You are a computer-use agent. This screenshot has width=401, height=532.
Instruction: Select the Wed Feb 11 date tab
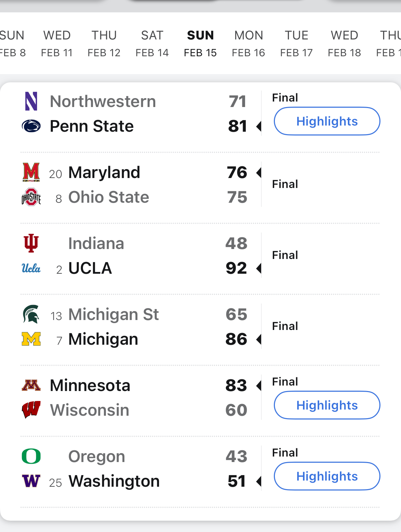coord(57,44)
